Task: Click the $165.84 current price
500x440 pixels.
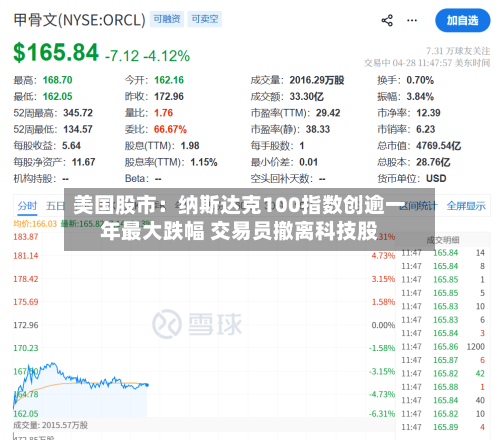Action: pos(56,53)
